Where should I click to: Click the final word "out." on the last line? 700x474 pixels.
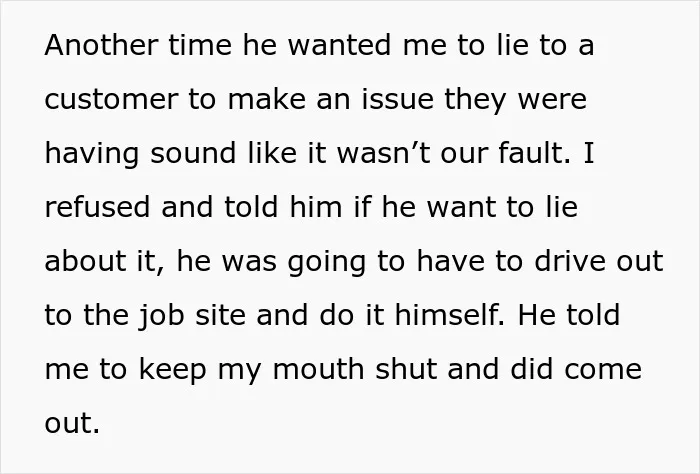pos(72,423)
